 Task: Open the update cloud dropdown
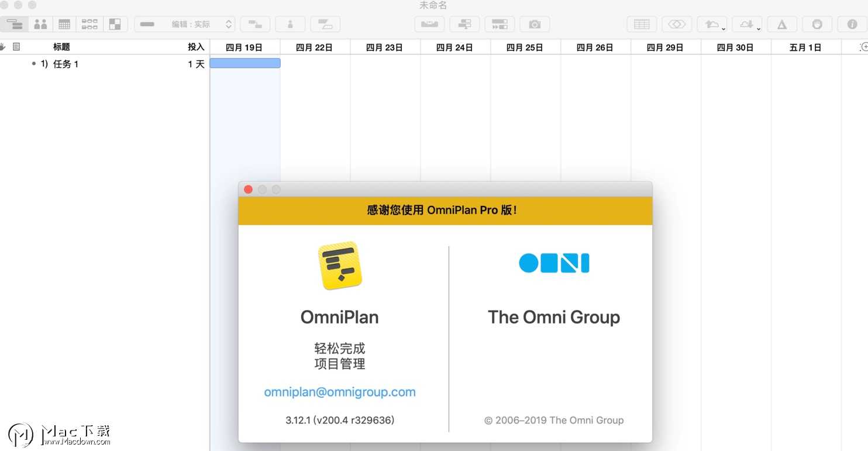(x=747, y=24)
